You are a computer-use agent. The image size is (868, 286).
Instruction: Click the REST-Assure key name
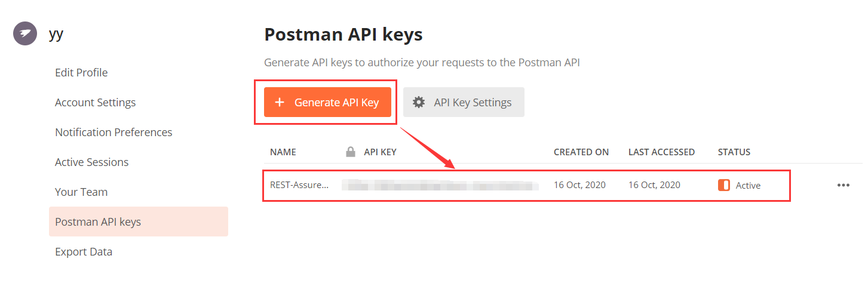coord(299,185)
